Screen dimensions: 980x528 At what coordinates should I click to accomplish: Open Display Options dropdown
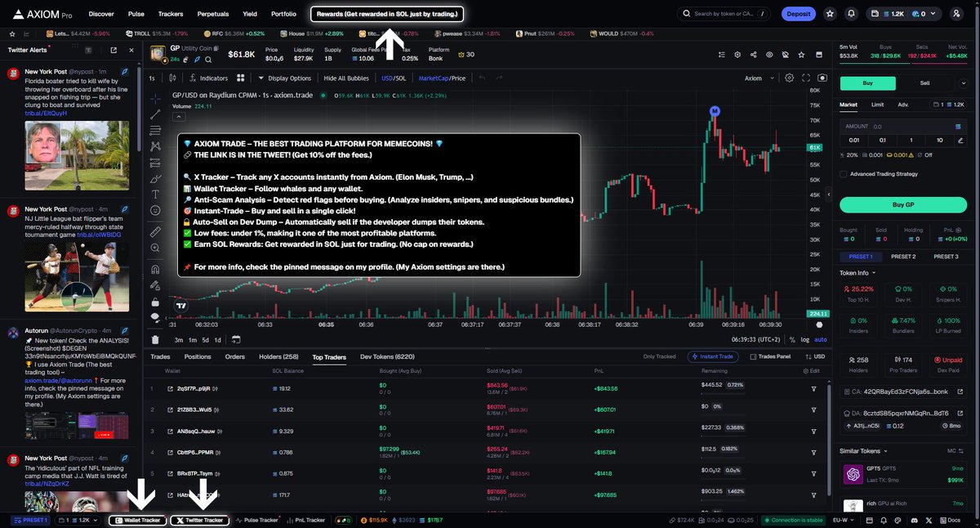[284, 78]
